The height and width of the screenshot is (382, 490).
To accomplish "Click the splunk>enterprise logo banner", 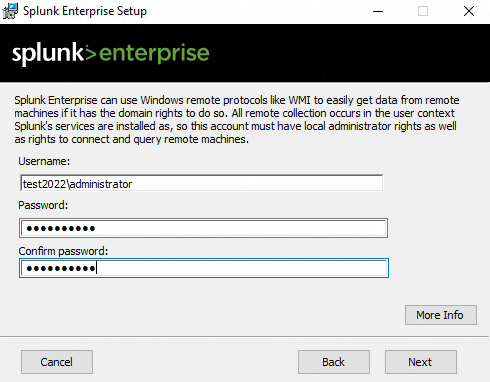I will (x=111, y=53).
